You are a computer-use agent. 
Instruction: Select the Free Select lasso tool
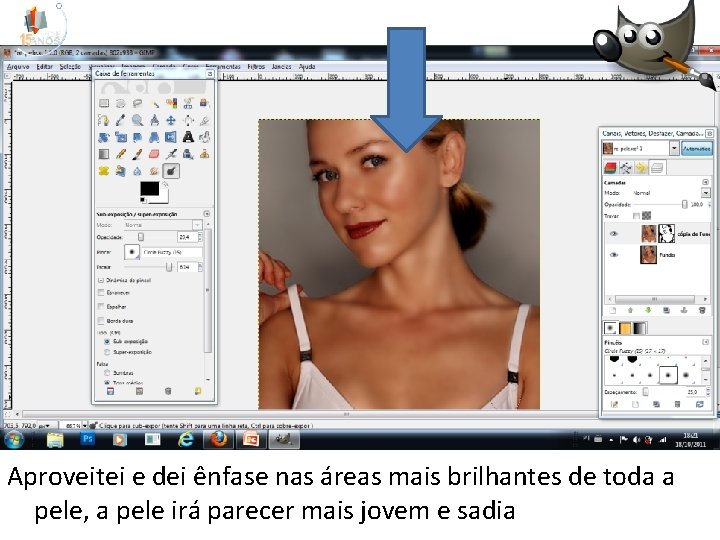137,103
